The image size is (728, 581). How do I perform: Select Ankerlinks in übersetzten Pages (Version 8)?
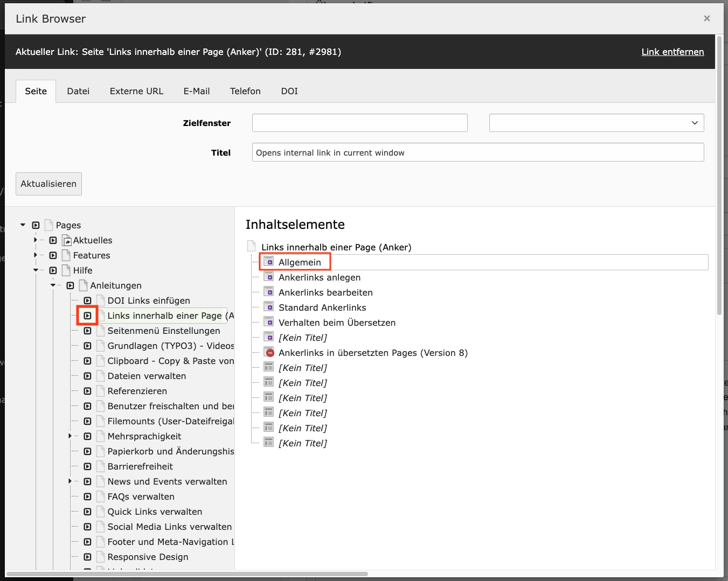coord(373,353)
